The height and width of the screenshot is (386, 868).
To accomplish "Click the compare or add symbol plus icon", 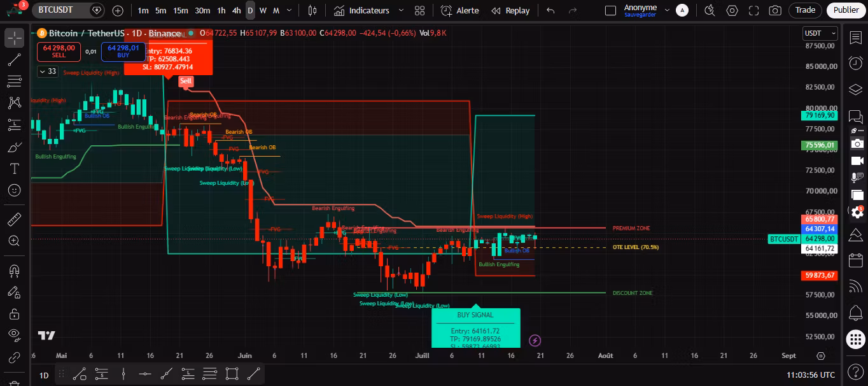I will [118, 10].
